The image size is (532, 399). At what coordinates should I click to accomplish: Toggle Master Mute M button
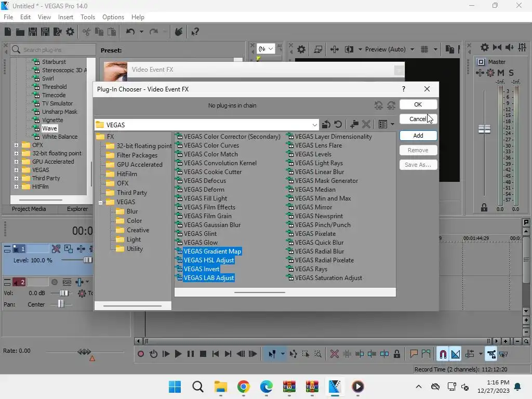[x=501, y=73]
